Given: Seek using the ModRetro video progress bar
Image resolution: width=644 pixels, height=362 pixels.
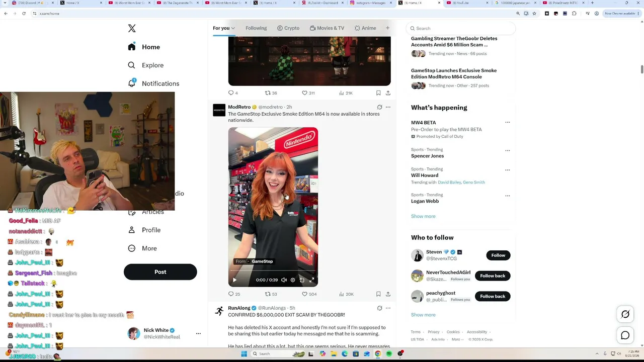Looking at the screenshot, I should (273, 270).
